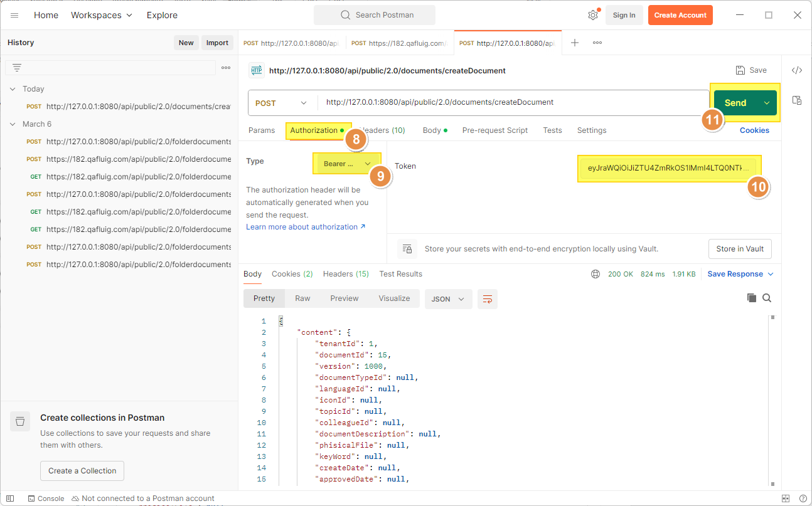Open the two-pane layout icon in status bar
The image size is (812, 506).
[786, 498]
